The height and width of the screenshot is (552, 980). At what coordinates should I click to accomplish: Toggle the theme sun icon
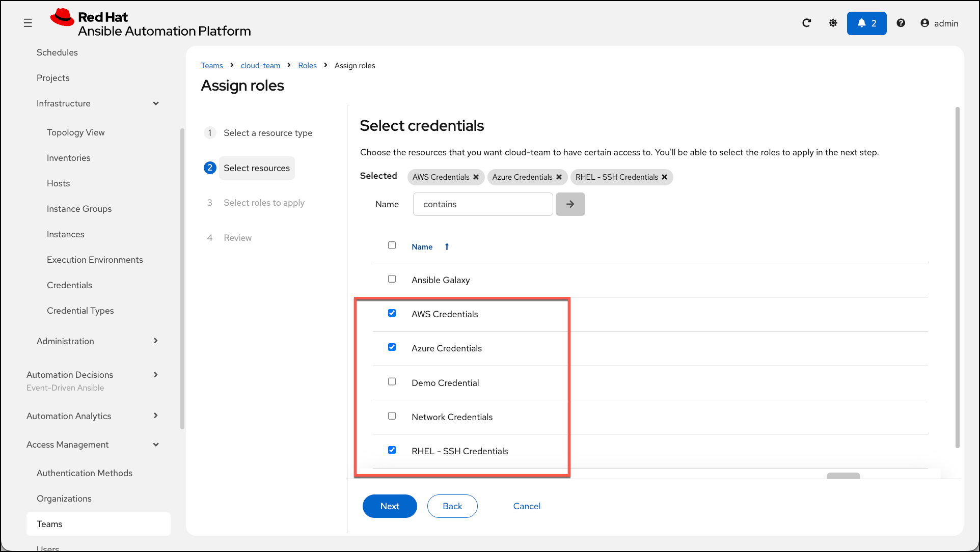833,23
